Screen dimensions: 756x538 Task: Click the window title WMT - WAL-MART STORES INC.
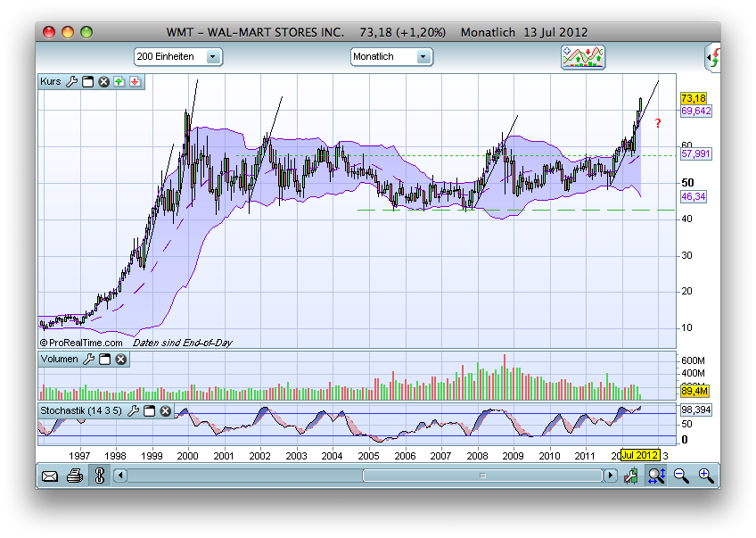[255, 32]
